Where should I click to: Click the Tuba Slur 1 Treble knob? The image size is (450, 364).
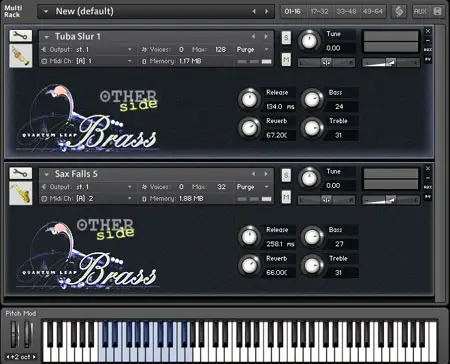click(x=312, y=128)
